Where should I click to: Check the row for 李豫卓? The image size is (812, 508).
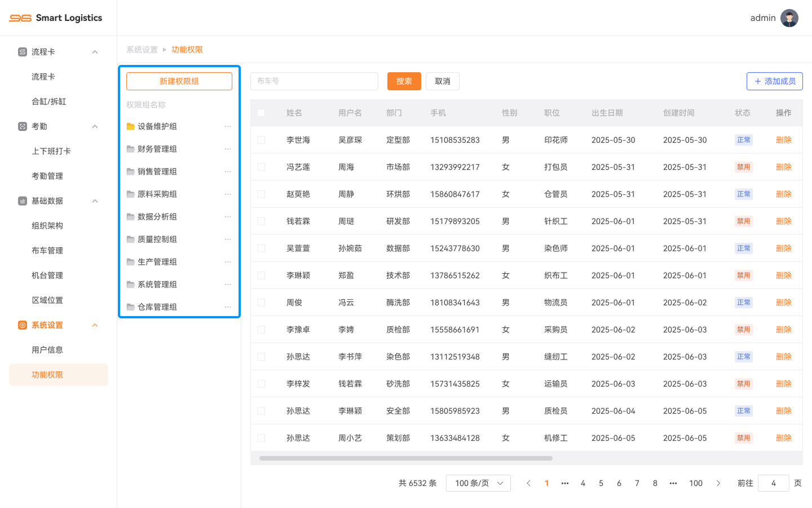point(261,330)
